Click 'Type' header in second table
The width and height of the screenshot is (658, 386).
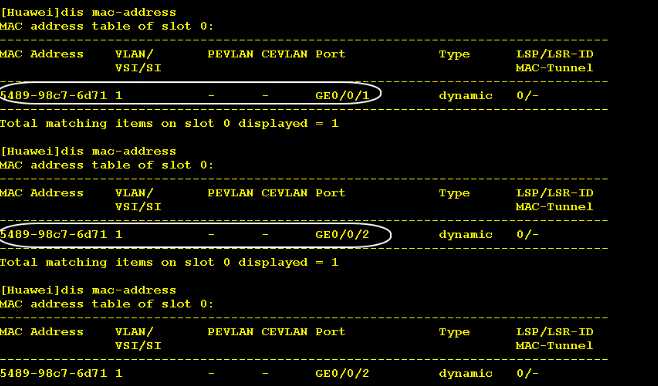[454, 193]
